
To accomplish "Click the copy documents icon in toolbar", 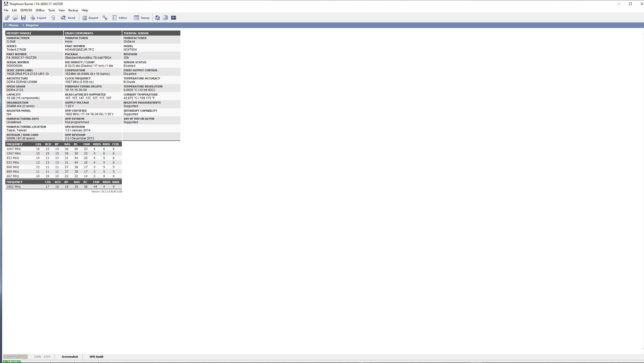I will point(165,18).
